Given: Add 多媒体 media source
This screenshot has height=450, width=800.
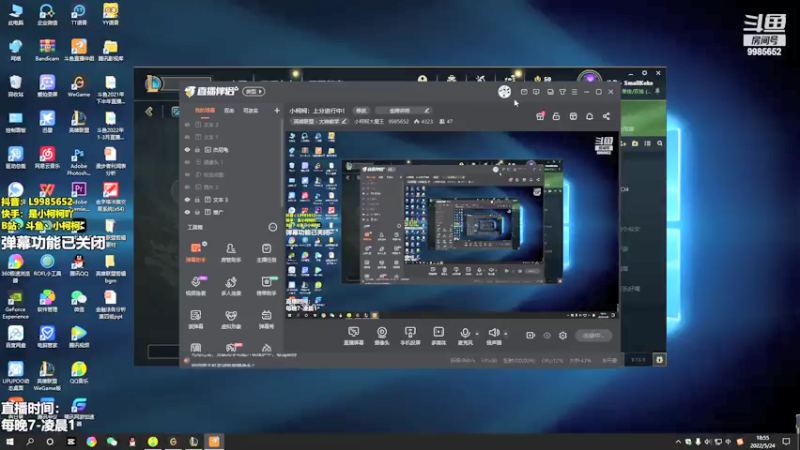Looking at the screenshot, I should pos(438,336).
